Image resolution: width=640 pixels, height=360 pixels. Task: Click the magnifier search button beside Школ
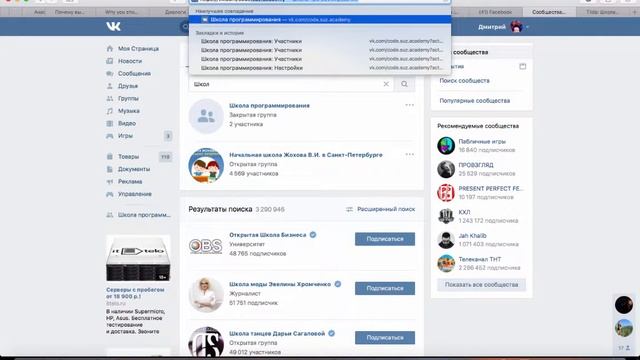pyautogui.click(x=404, y=84)
